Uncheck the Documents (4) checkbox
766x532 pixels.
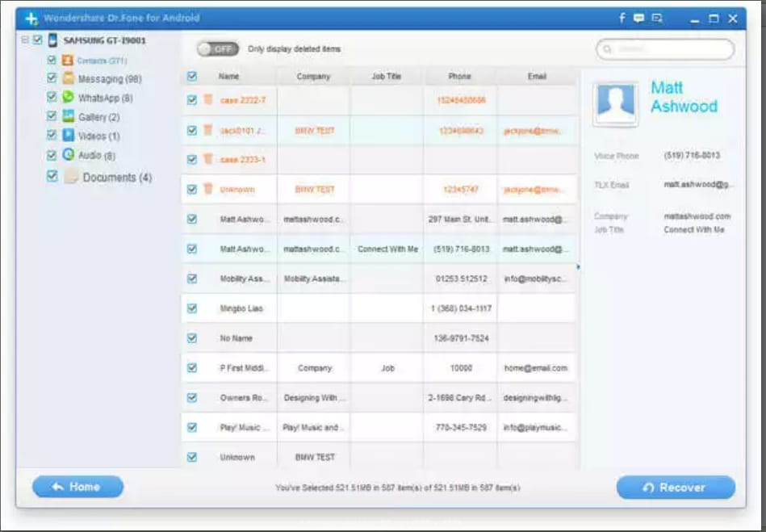tap(52, 176)
